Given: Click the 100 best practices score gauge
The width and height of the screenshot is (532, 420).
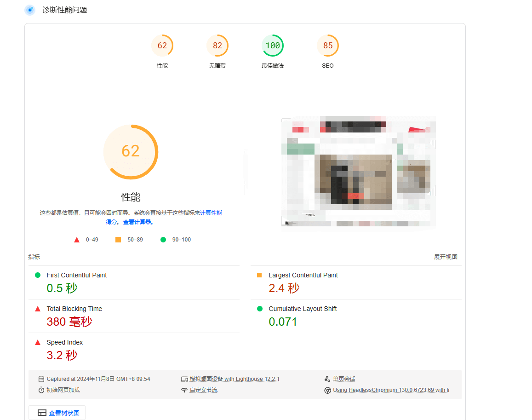Looking at the screenshot, I should tap(273, 46).
